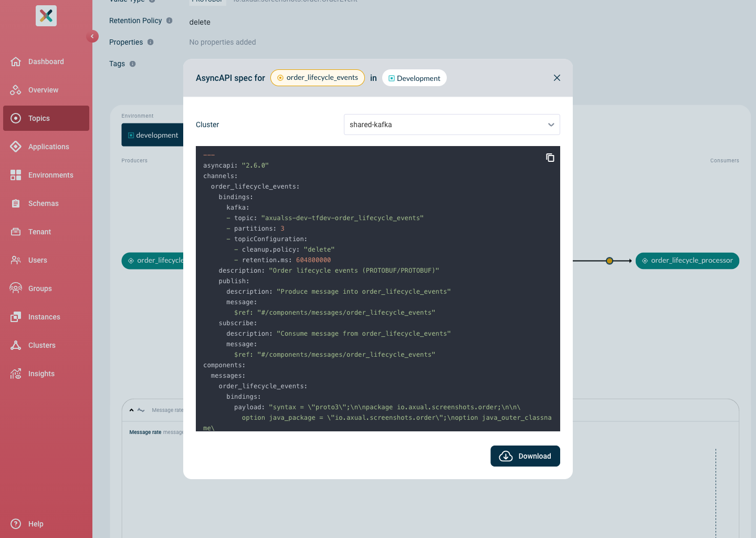Click the order_lifecycle_processor consumer node
Screen dimensions: 756x538
point(687,261)
